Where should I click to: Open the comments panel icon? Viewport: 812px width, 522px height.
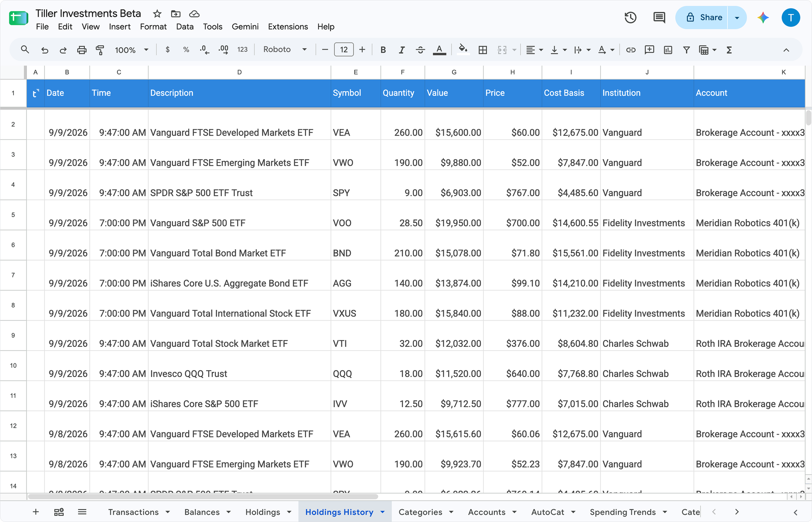(659, 17)
